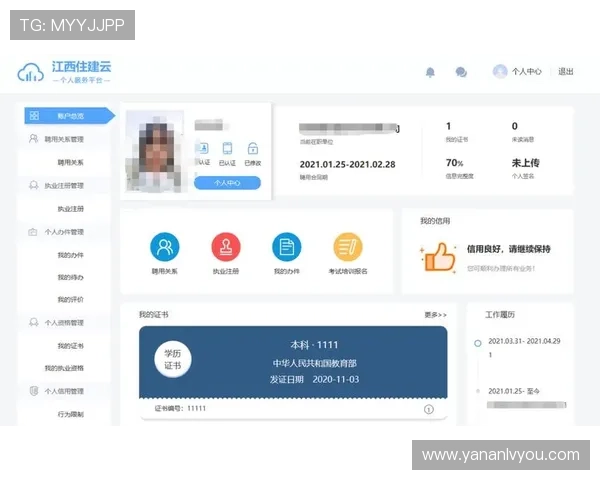Click 个人中心 link in top header
The width and height of the screenshot is (600, 480).
click(527, 72)
